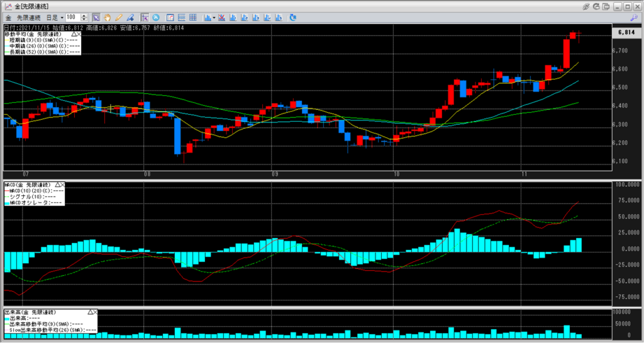Minimize the 金[先限連続] chart window

tap(618, 6)
